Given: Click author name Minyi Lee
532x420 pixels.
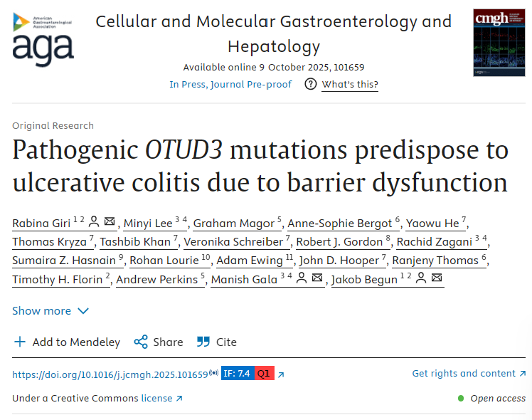Looking at the screenshot, I should click(148, 223).
